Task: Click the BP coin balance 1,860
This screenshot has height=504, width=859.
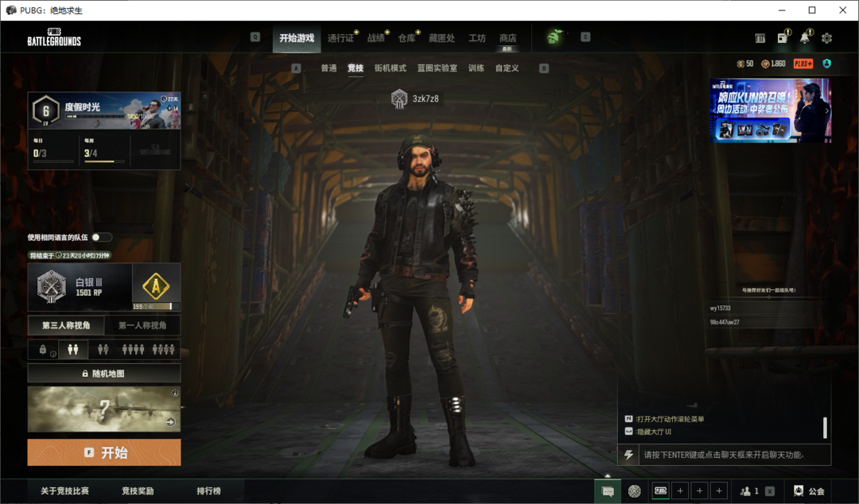Action: (x=774, y=64)
